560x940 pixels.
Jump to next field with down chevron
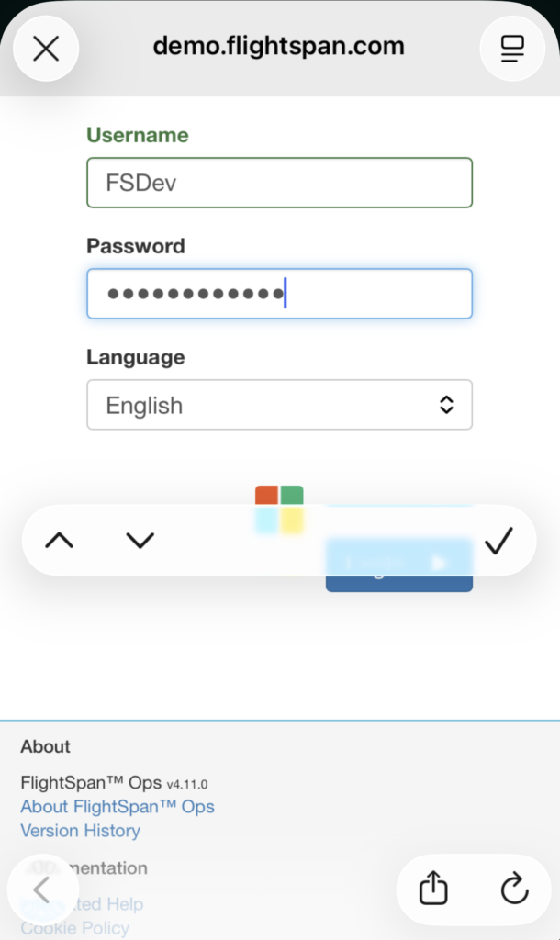tap(140, 541)
